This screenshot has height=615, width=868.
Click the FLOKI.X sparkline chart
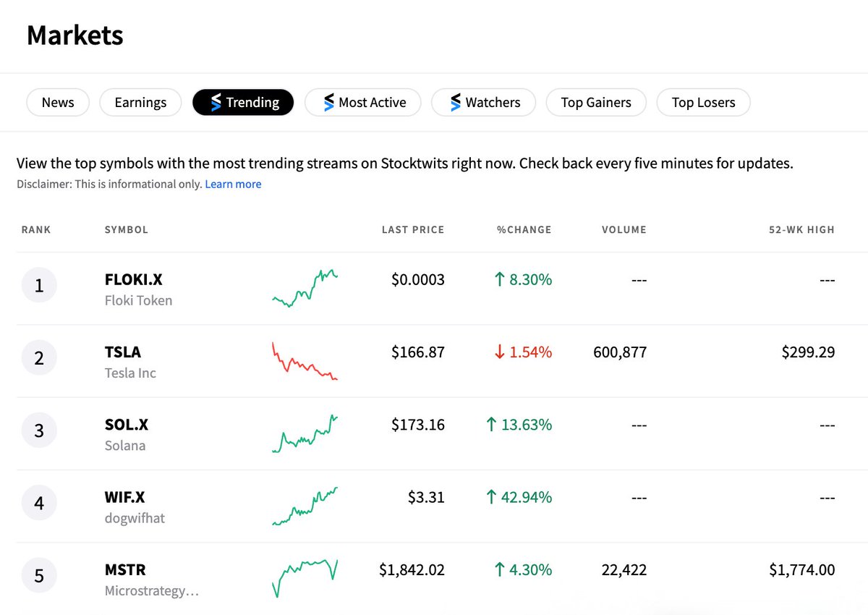(x=305, y=289)
